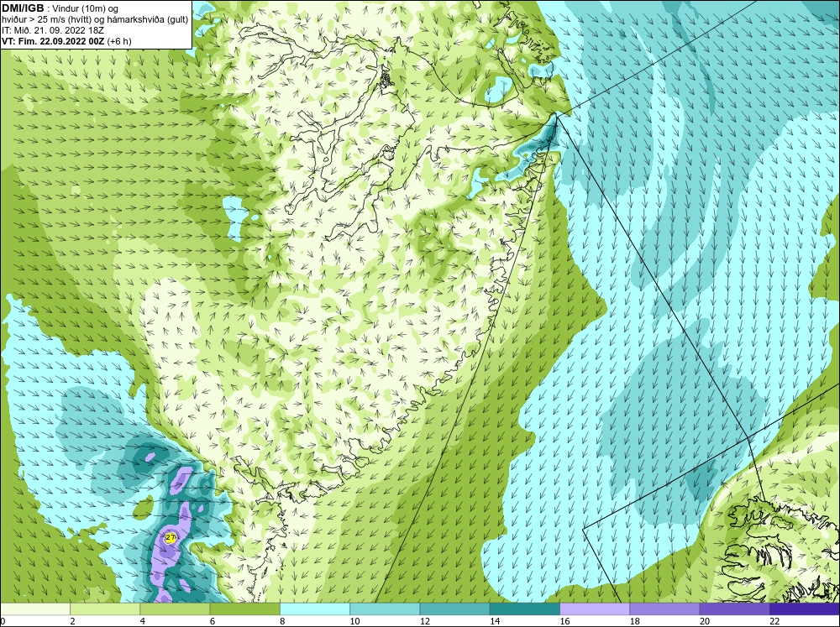Select the violet 20–22 m/s legend swatch
The image size is (840, 627).
click(734, 609)
